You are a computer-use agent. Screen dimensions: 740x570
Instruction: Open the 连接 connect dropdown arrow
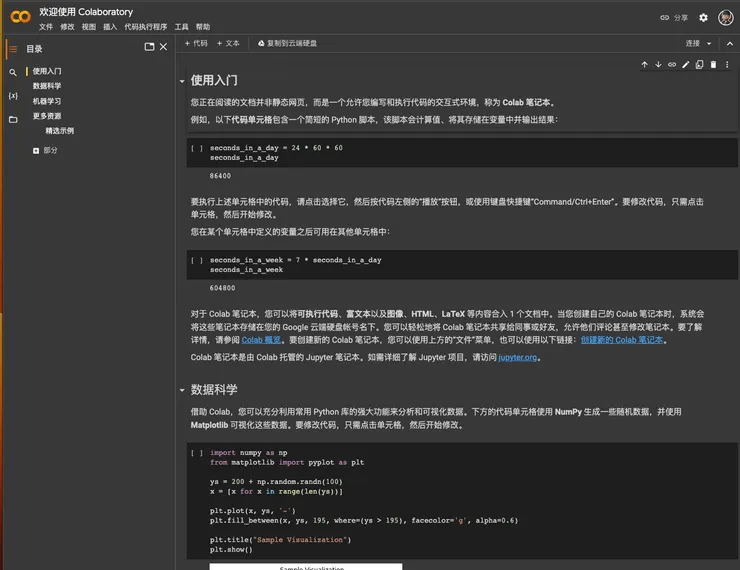(x=709, y=43)
